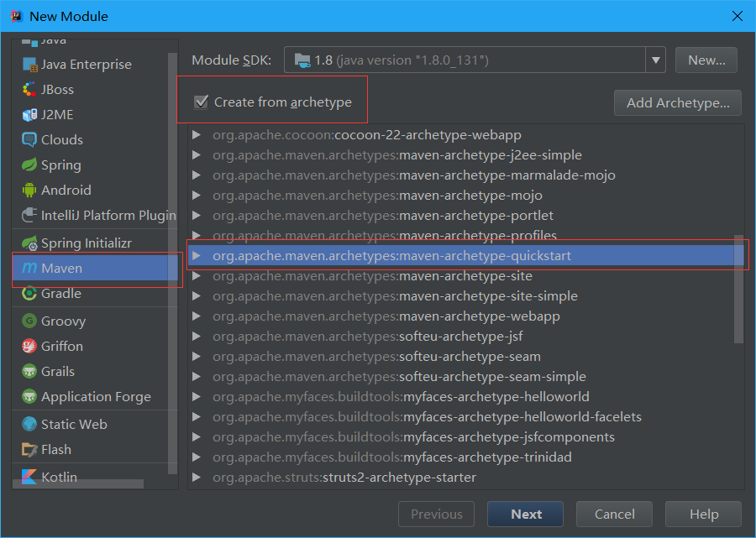The width and height of the screenshot is (756, 538).
Task: Click the Grails icon
Action: point(29,371)
